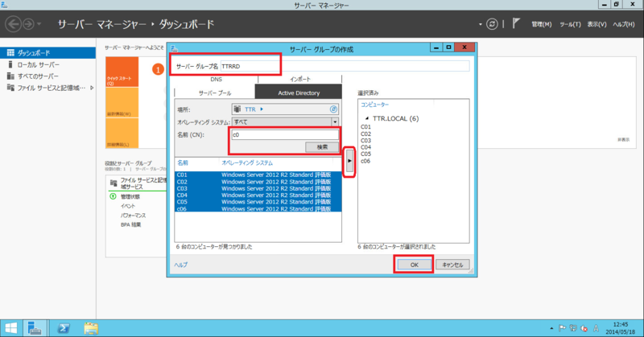Click the right-arrow add-to-selected button
This screenshot has height=337, width=644.
click(x=349, y=162)
